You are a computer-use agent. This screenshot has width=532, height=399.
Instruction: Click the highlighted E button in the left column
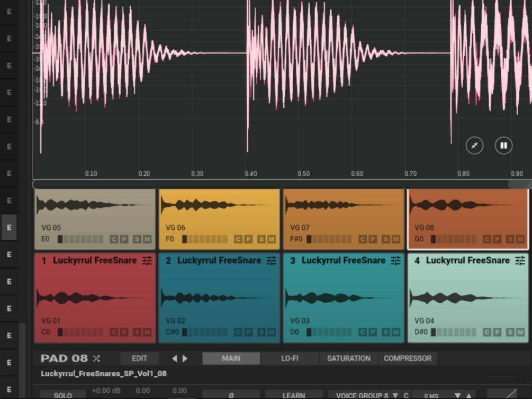(x=9, y=228)
